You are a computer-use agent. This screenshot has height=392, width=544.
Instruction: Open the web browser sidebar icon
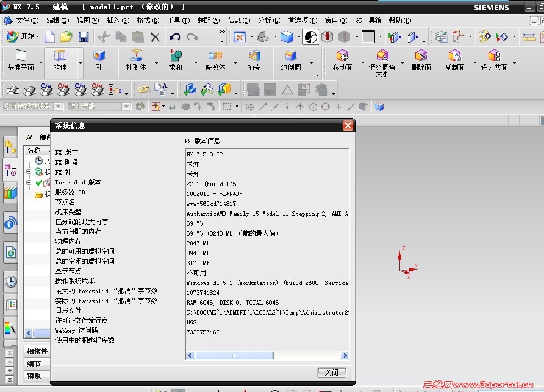(x=11, y=253)
